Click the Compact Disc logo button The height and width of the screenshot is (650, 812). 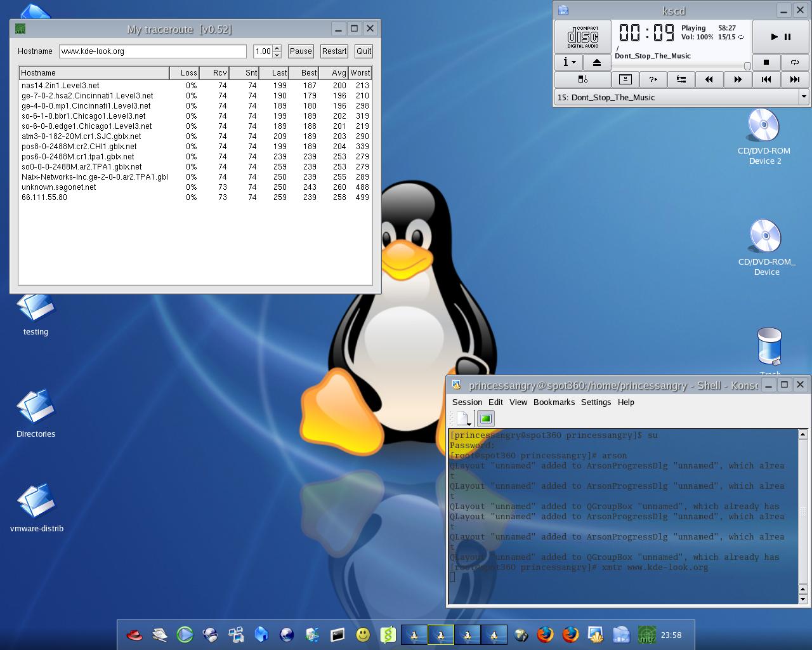[x=583, y=37]
